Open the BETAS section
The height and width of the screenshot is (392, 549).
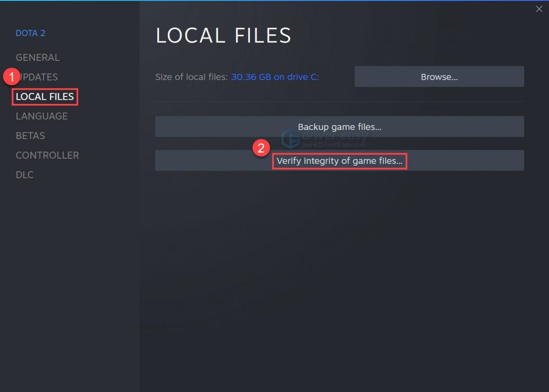pos(30,135)
